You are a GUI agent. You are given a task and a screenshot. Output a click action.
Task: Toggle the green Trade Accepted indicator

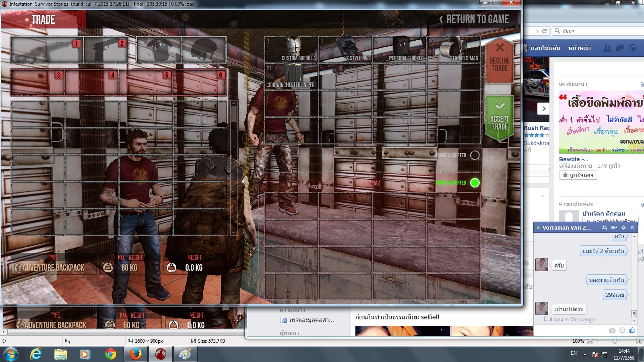point(475,183)
